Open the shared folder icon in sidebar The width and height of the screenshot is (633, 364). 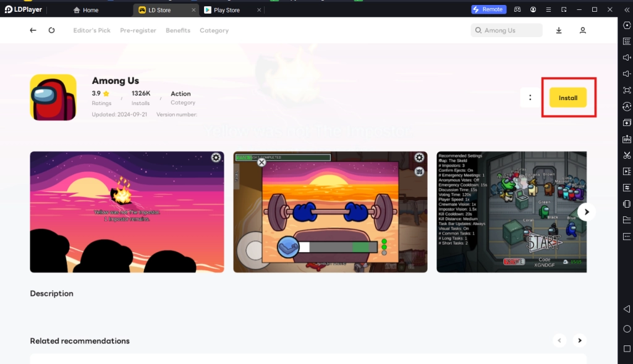click(x=627, y=220)
